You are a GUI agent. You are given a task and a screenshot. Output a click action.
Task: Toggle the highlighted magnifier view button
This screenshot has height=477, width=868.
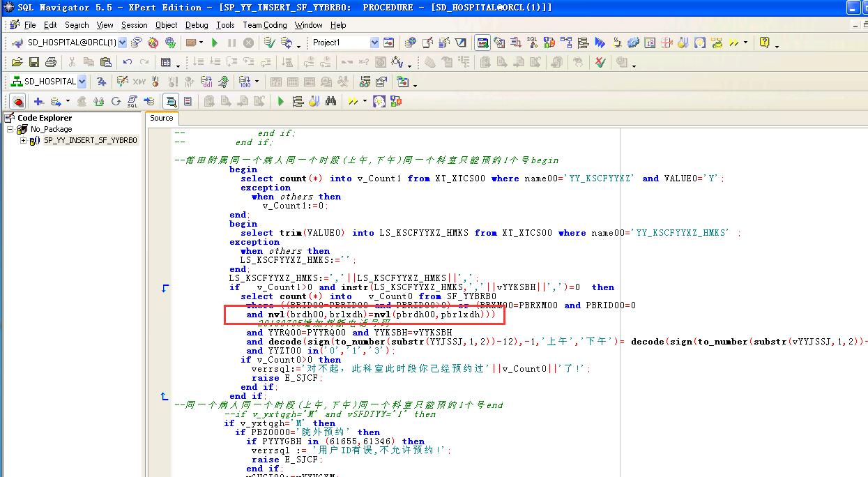[171, 102]
